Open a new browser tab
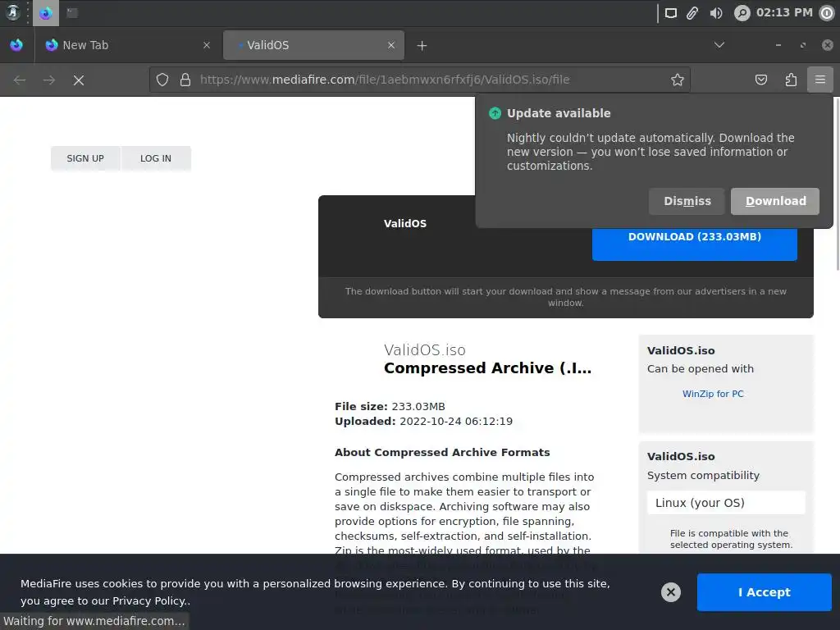The image size is (840, 630). (x=422, y=46)
